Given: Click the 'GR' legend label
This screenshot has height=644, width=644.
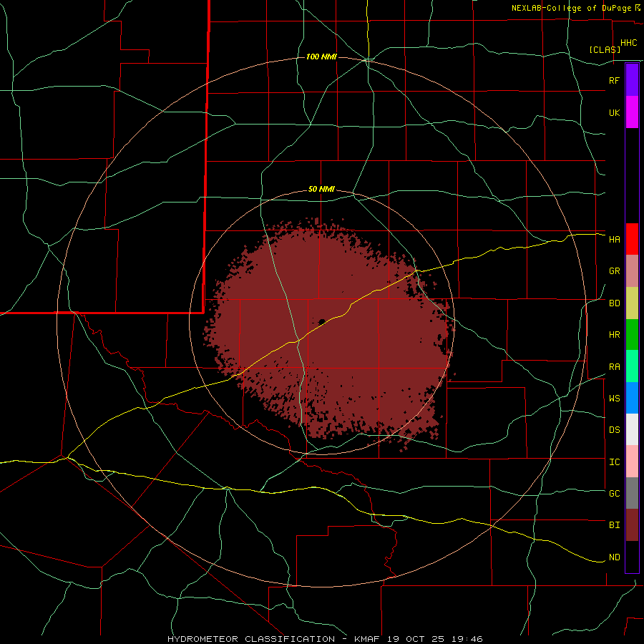Looking at the screenshot, I should click(x=614, y=271).
